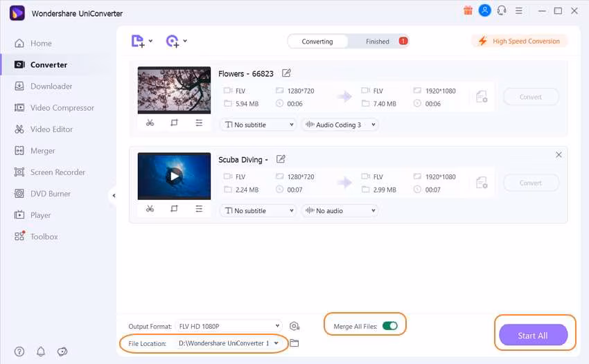Image resolution: width=589 pixels, height=364 pixels.
Task: Open DVD Burner from the sidebar
Action: 51,194
